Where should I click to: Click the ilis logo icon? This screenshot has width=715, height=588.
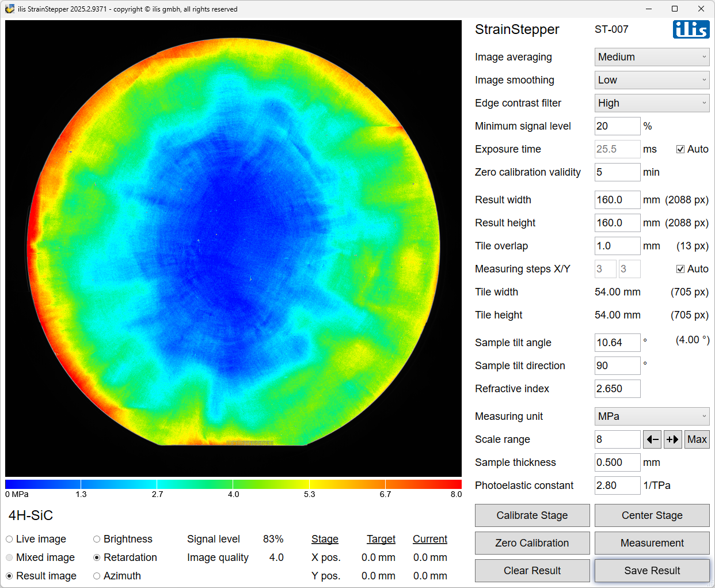[691, 29]
